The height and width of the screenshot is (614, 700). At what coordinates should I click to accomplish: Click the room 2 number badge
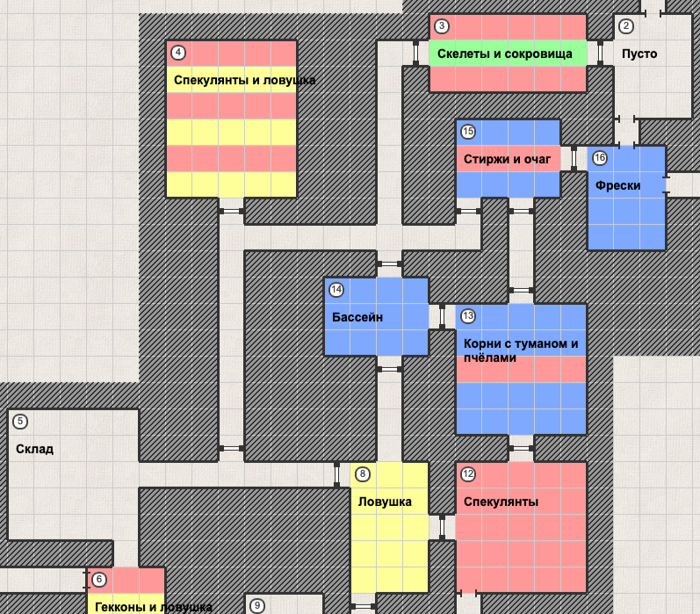pyautogui.click(x=626, y=26)
